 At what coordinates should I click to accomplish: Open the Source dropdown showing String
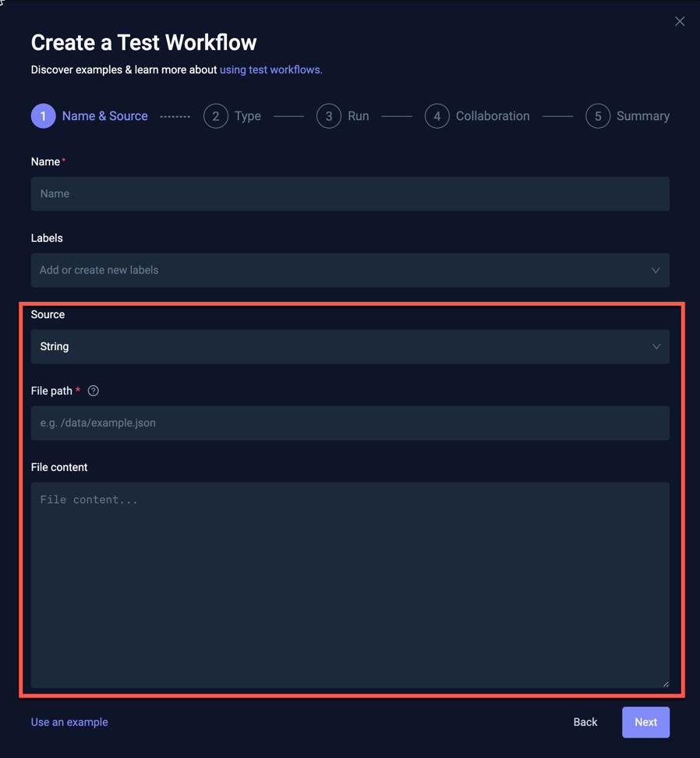pyautogui.click(x=350, y=346)
